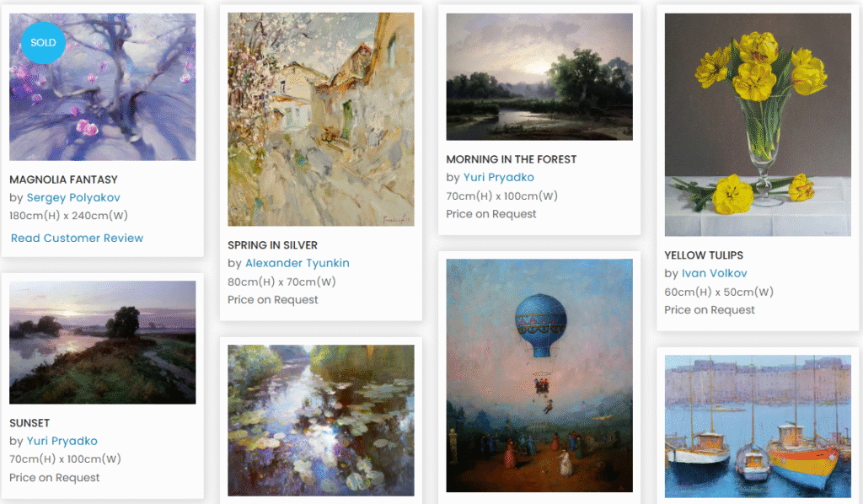Screen dimensions: 863x504
Task: Click the MAGNOLIA FANTASY title text
Action: 63,180
